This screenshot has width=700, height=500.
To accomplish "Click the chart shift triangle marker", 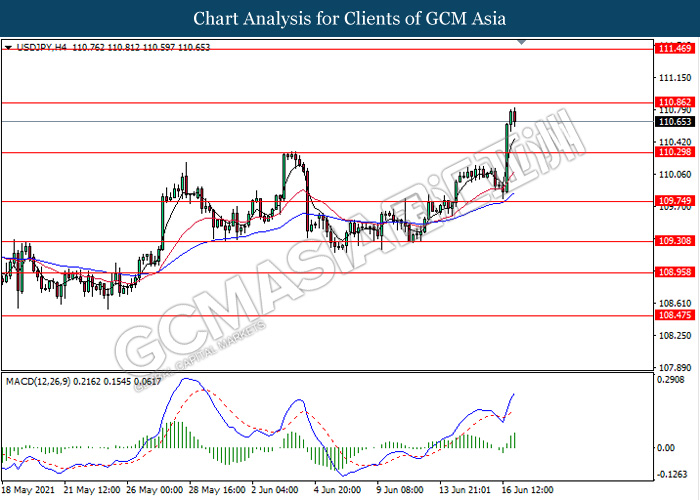I will pos(521,42).
